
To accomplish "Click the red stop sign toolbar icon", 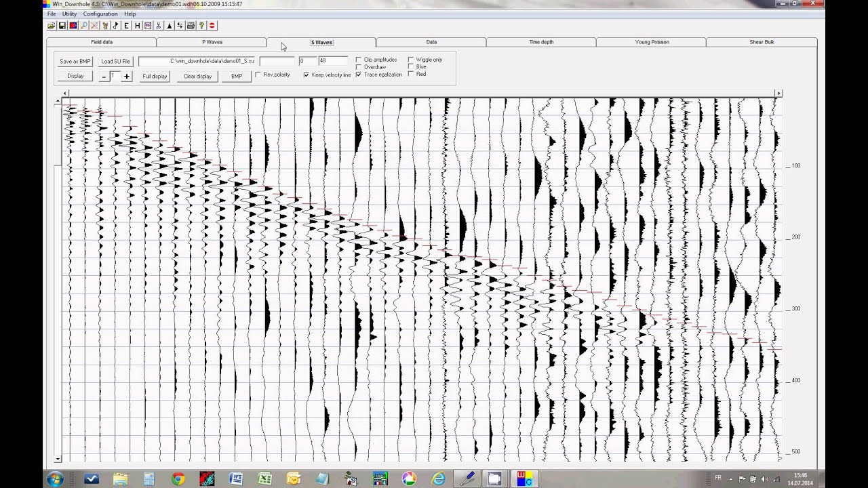I will (x=212, y=26).
